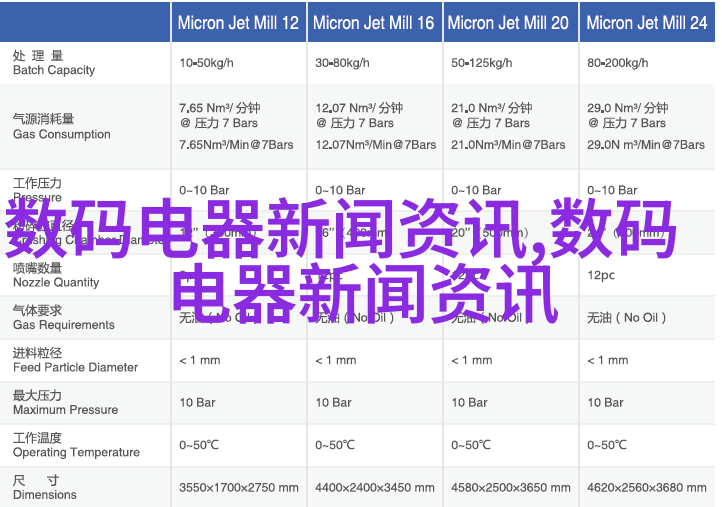Viewport: 722px width, 507px height.
Task: Click the 3550x1700x2750 mm dimensions cell
Action: point(239,488)
